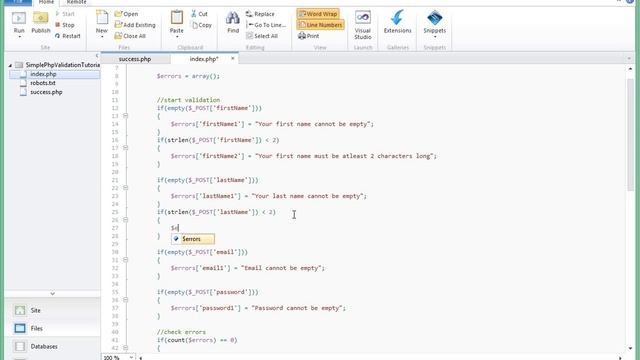Open the dropdown arrow under New
640x360 pixels.
pos(102,37)
